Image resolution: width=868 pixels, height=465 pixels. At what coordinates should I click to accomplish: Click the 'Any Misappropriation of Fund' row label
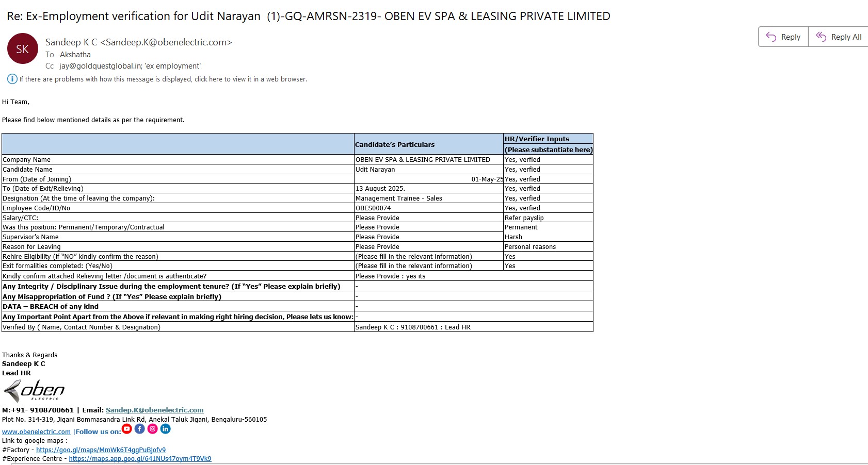click(112, 297)
